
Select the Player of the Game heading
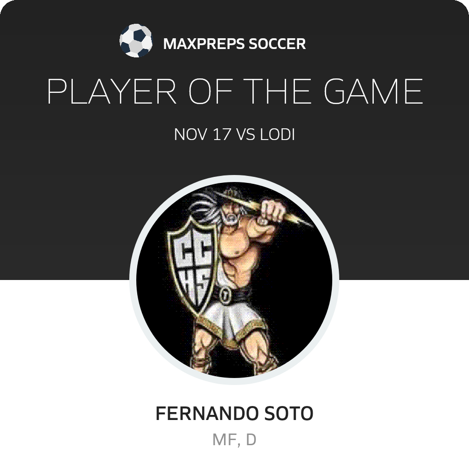pos(235,91)
